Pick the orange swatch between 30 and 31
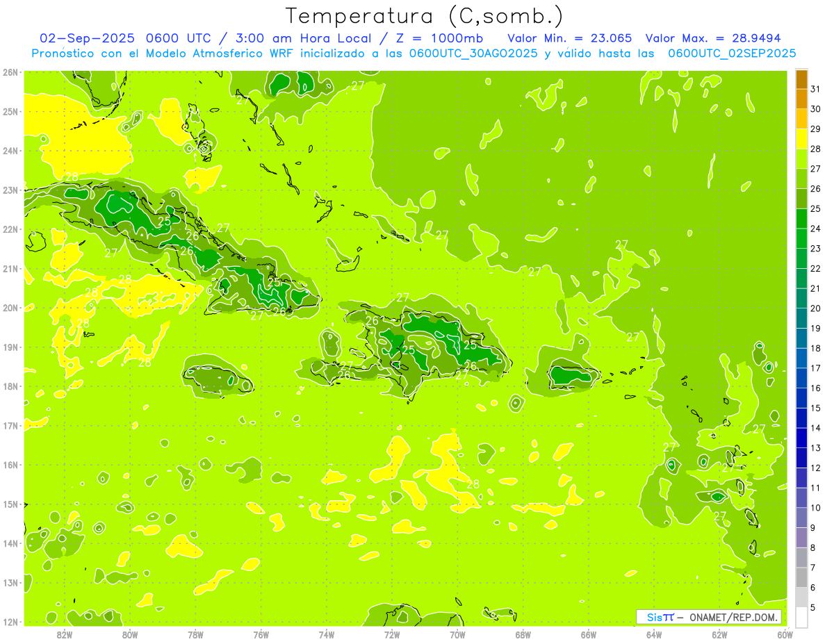 tap(801, 99)
